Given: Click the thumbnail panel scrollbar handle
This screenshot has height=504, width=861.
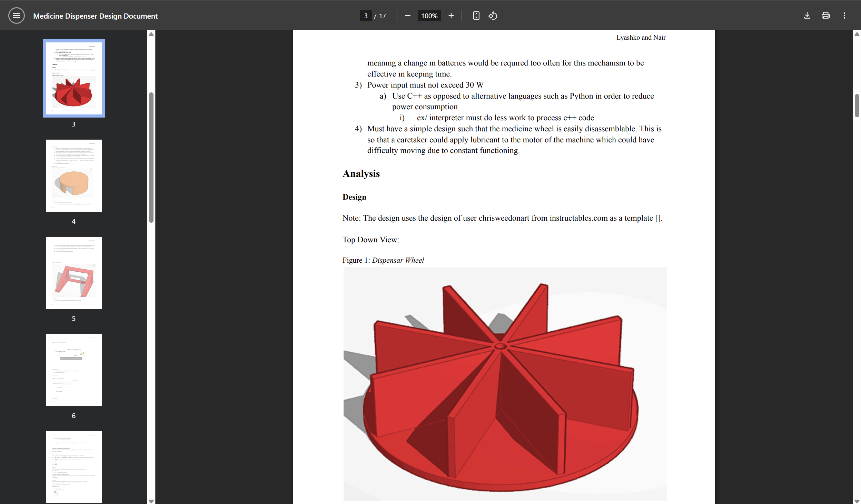Looking at the screenshot, I should click(151, 157).
